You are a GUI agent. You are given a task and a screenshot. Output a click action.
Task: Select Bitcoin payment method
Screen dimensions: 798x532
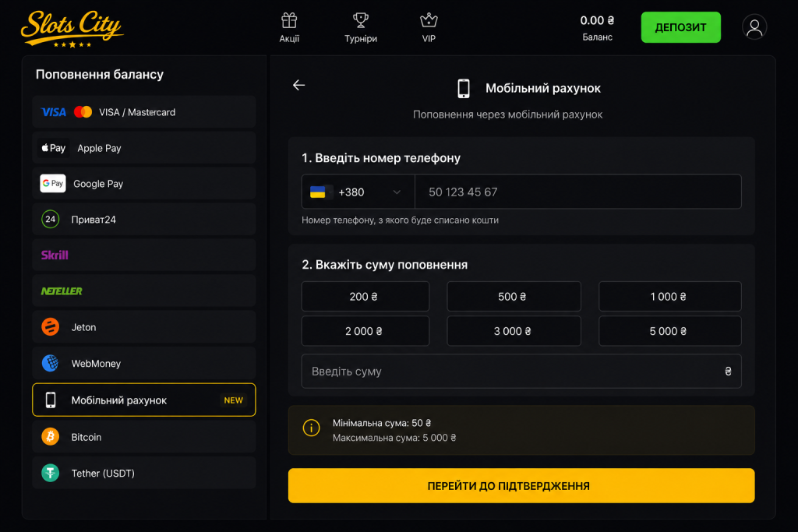click(144, 436)
